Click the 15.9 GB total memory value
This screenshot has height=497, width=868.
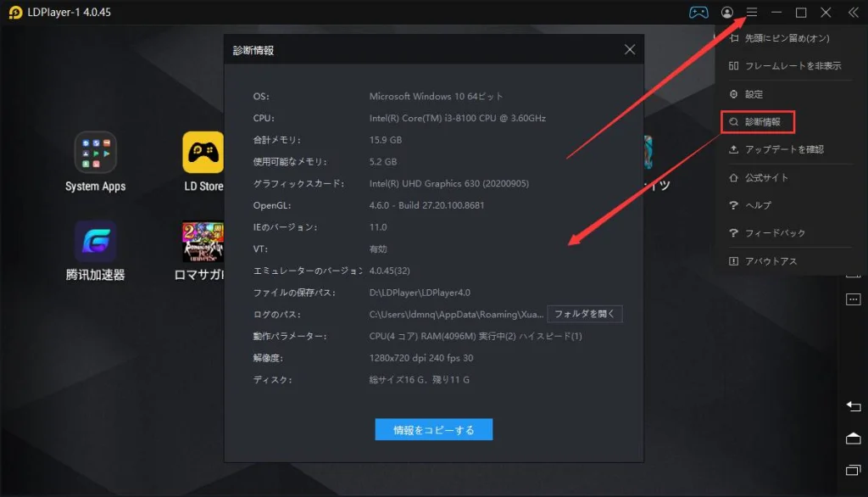[x=386, y=140]
